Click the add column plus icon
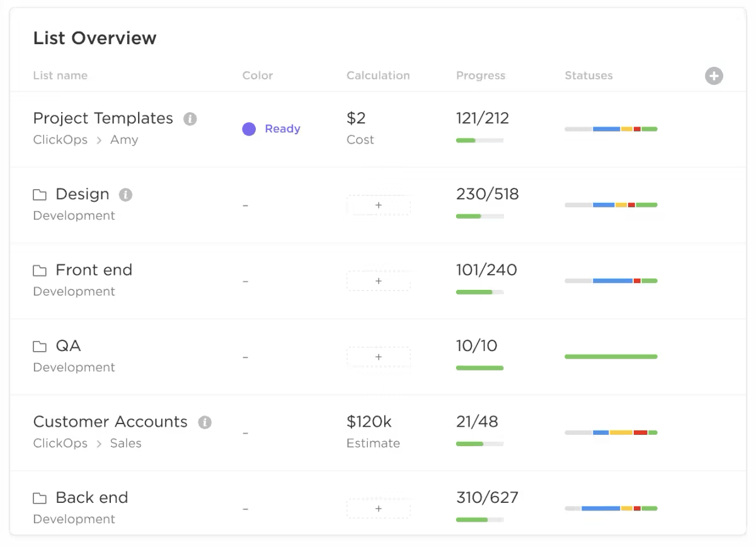 [x=714, y=76]
